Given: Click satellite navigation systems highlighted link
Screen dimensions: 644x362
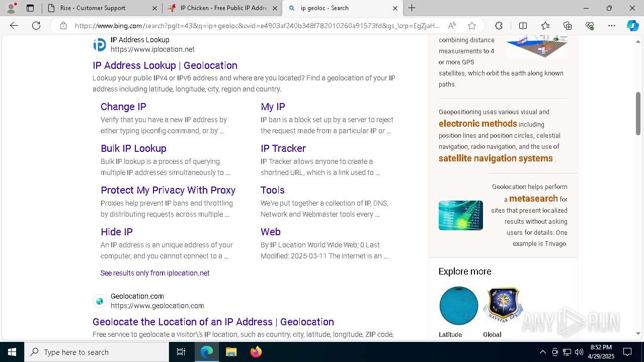Looking at the screenshot, I should pos(496,158).
